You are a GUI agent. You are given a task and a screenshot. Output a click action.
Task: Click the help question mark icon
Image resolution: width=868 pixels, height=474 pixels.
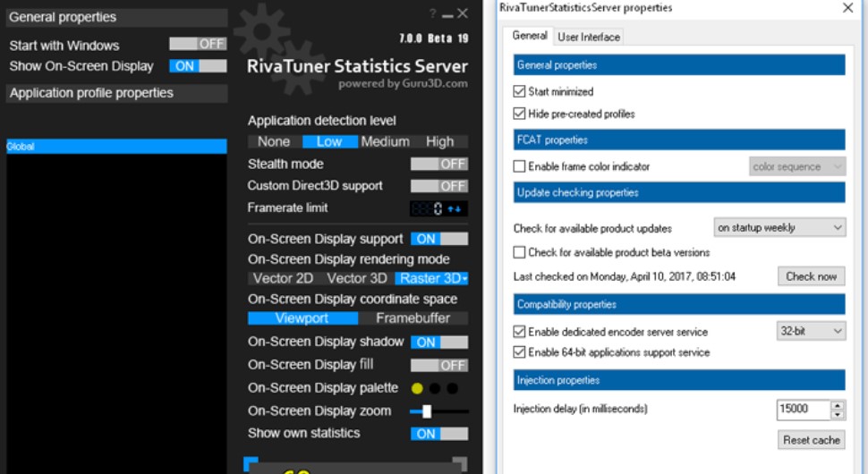(x=433, y=13)
